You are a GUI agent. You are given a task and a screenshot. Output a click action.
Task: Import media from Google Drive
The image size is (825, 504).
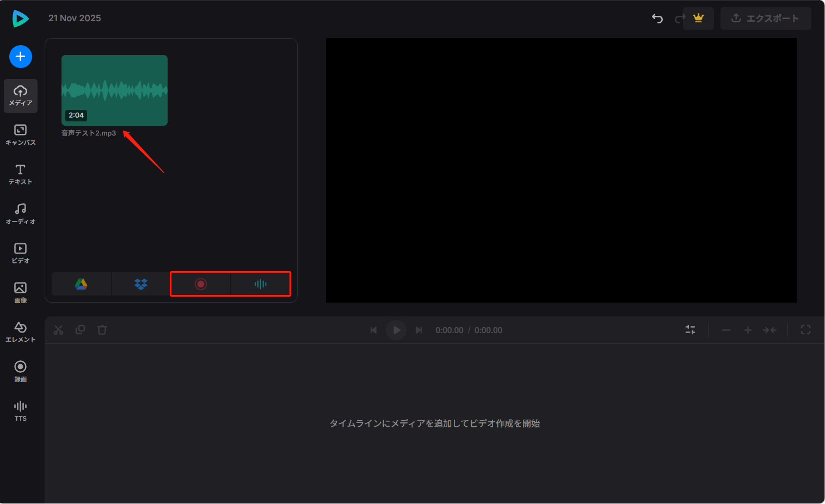(x=81, y=284)
